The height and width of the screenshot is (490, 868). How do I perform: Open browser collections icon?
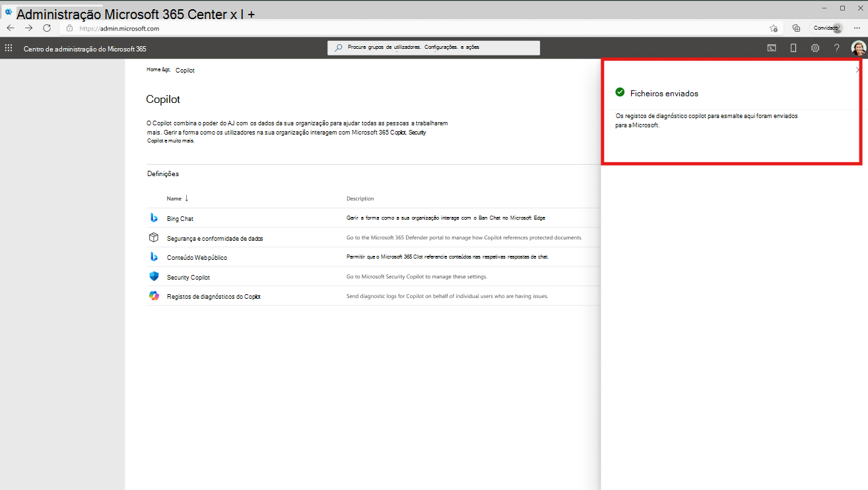(796, 28)
